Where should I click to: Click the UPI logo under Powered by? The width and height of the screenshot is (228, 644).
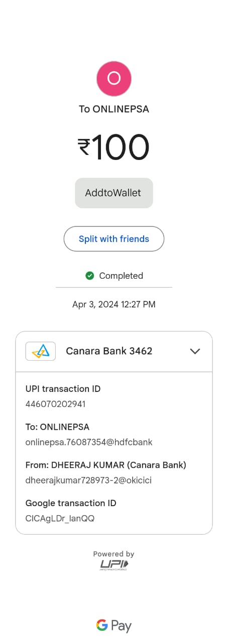[114, 565]
